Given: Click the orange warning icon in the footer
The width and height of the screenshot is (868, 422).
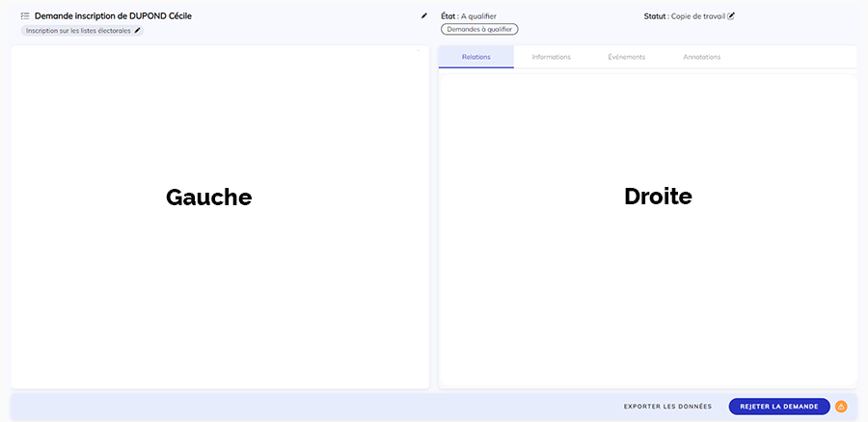Looking at the screenshot, I should tap(841, 407).
